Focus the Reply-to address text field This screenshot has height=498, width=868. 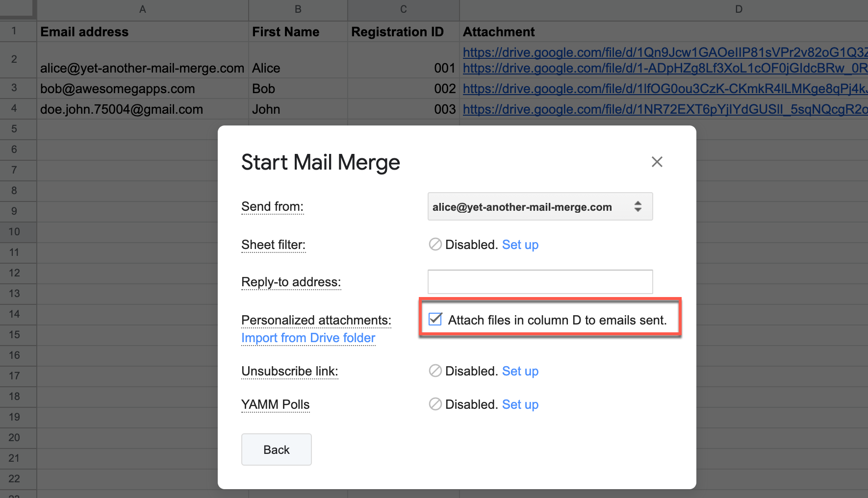[x=540, y=282]
